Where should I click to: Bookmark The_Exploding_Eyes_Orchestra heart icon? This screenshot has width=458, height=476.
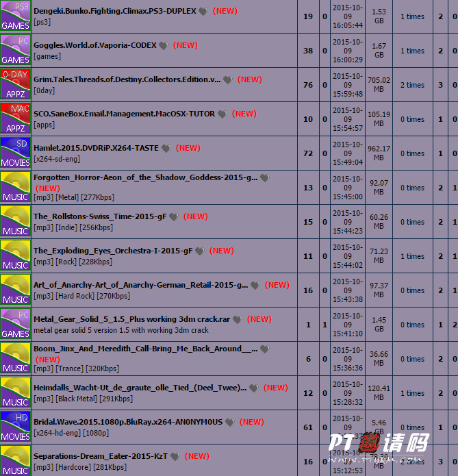pyautogui.click(x=199, y=251)
